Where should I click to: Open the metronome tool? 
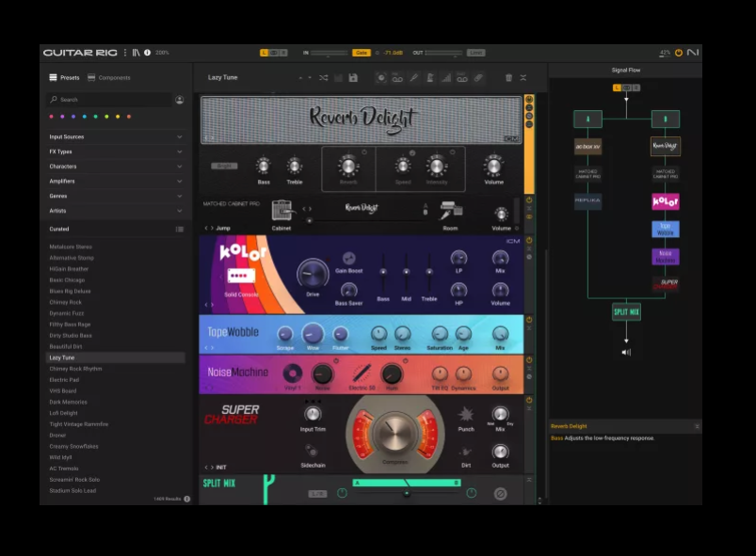point(429,77)
